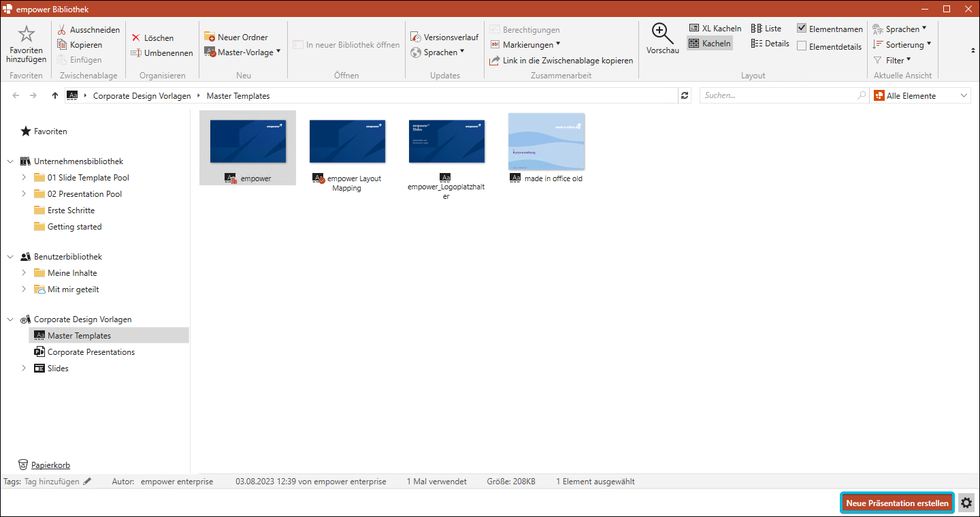Viewport: 980px width, 517px height.
Task: Collapse the Unternehmensbibliothek tree node
Action: 10,161
